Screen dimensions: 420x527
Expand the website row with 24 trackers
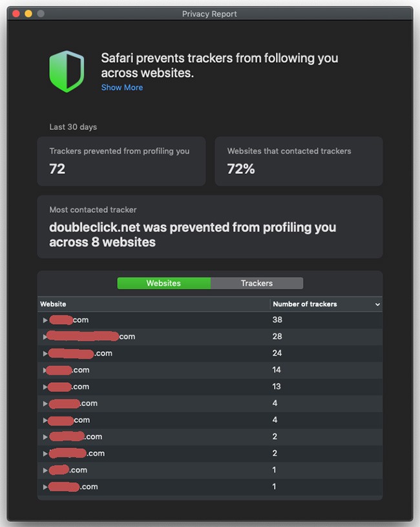(45, 354)
